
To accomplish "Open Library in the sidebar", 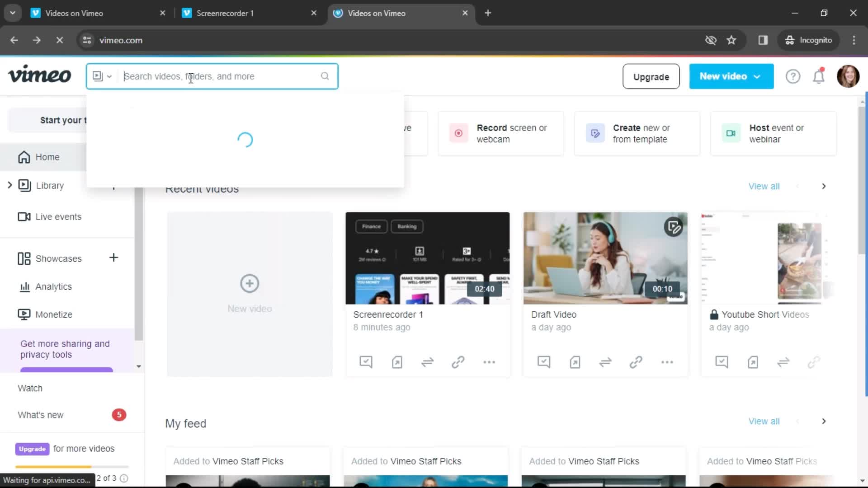I will 50,186.
